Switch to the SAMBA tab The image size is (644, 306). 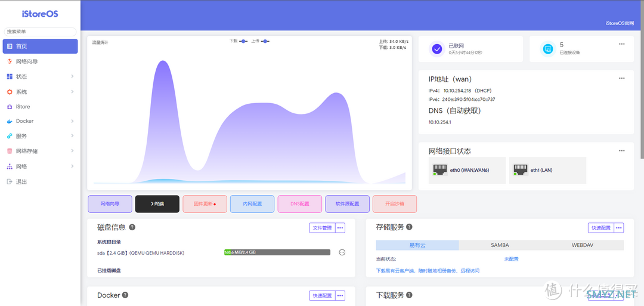click(500, 245)
